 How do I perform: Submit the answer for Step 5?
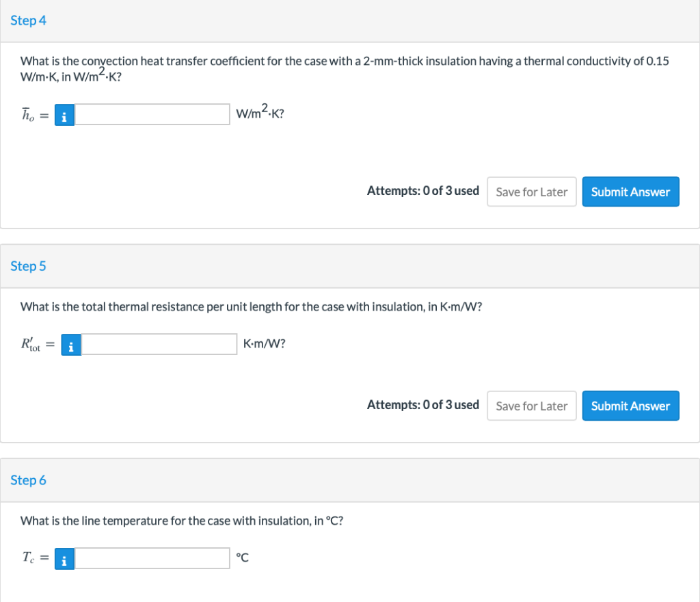(x=630, y=406)
